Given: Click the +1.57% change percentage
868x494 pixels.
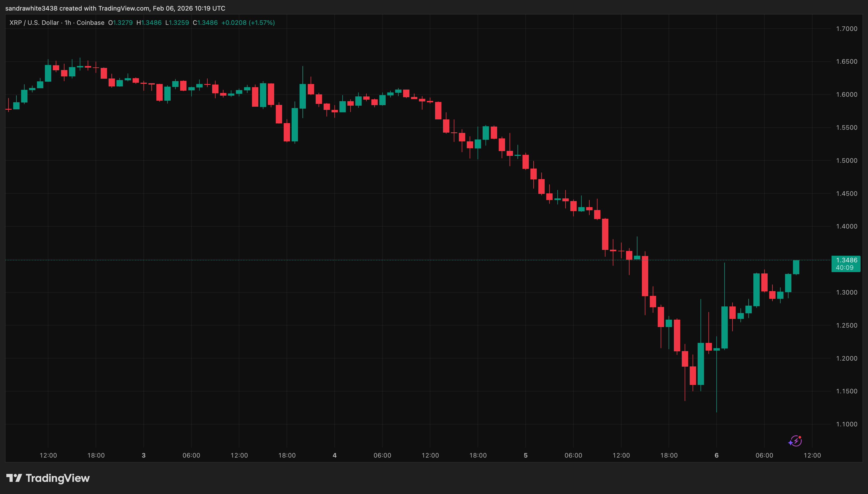Looking at the screenshot, I should point(262,22).
